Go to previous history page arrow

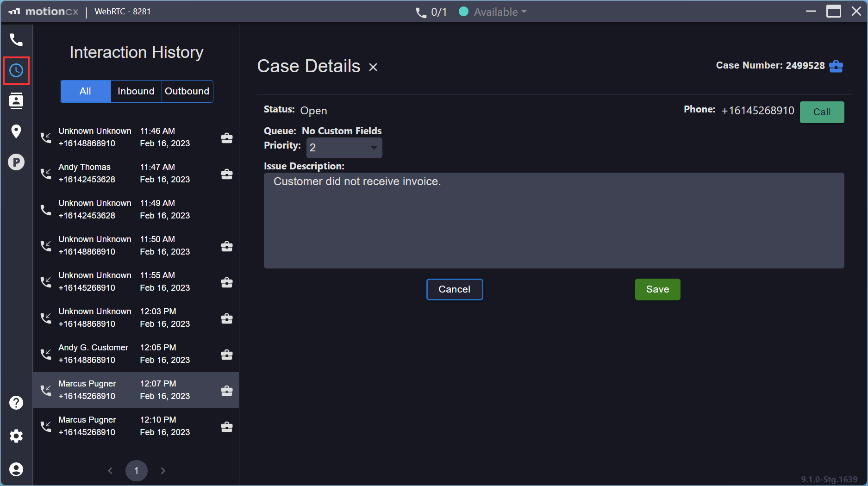[110, 471]
